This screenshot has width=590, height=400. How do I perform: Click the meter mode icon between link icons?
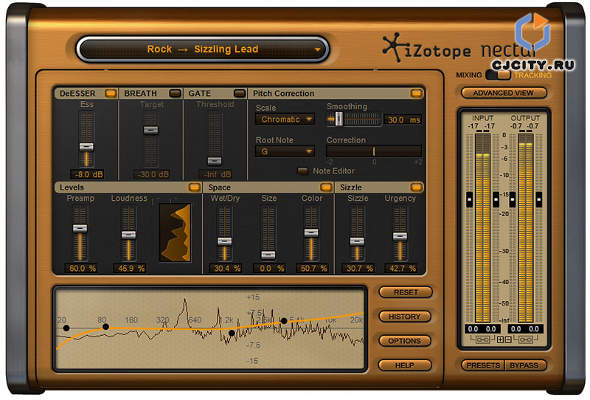(504, 339)
